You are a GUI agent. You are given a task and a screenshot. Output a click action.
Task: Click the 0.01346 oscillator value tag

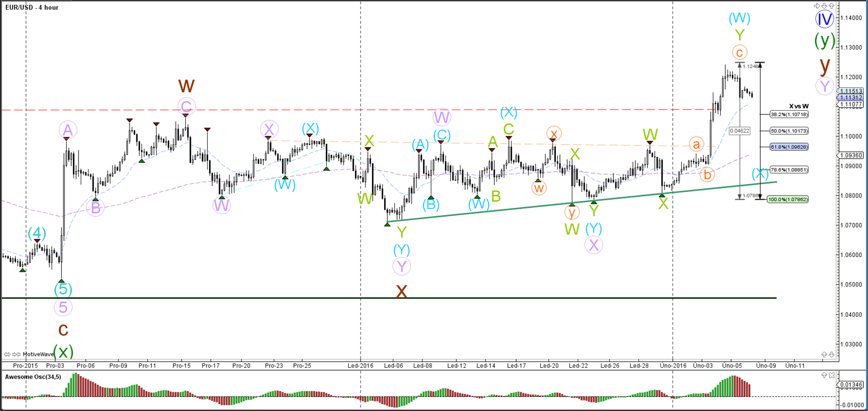pyautogui.click(x=850, y=384)
